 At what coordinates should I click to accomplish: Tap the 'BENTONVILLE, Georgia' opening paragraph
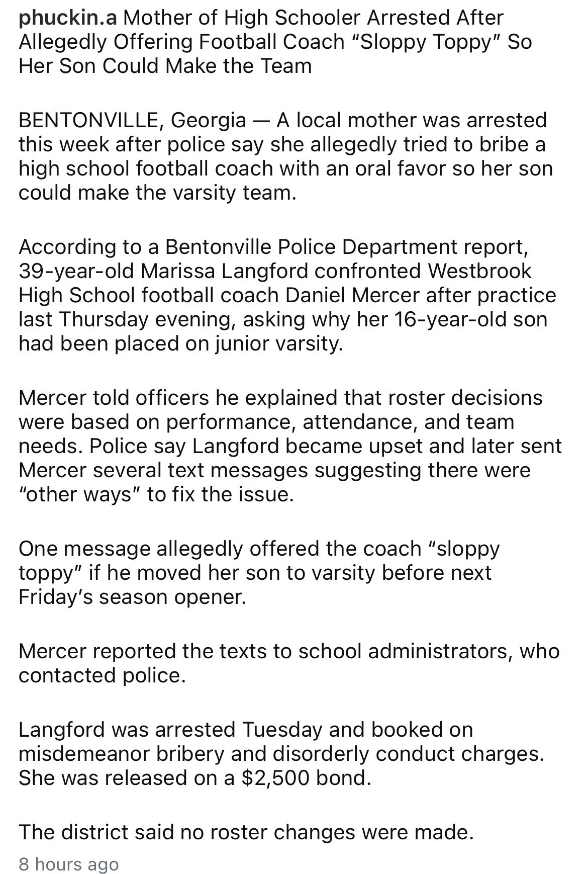click(285, 156)
